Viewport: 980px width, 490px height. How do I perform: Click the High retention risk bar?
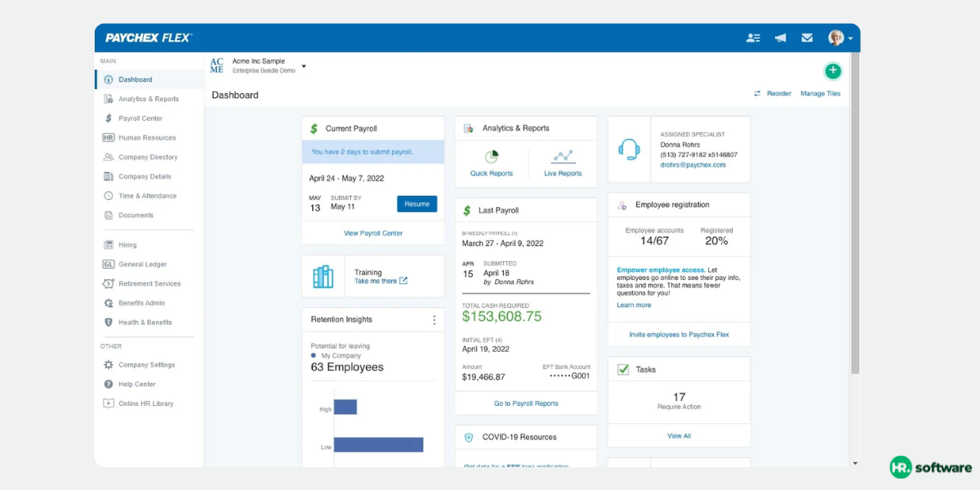tap(345, 407)
